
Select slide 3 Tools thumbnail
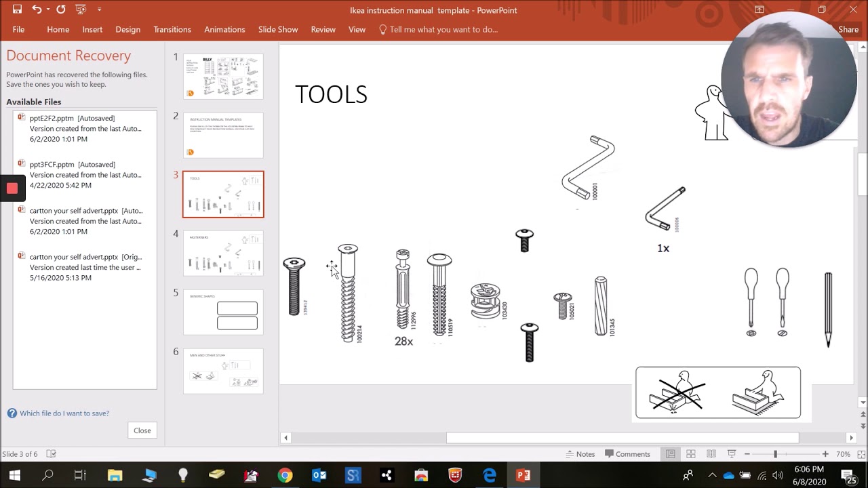click(x=223, y=195)
